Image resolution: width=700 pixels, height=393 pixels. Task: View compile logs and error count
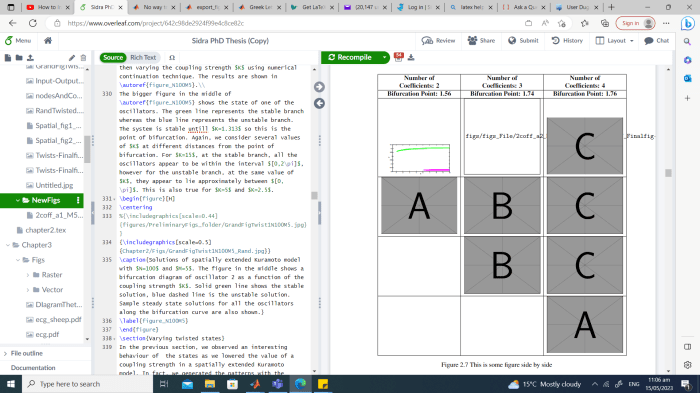pos(399,57)
